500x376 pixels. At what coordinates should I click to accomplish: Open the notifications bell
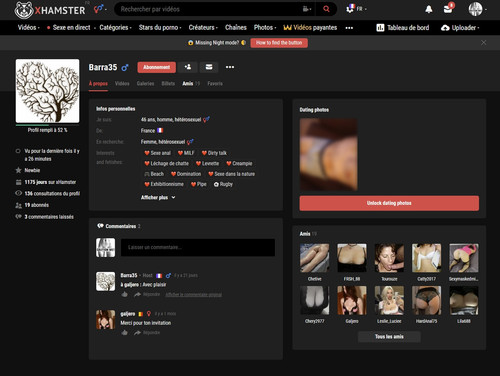tap(429, 9)
